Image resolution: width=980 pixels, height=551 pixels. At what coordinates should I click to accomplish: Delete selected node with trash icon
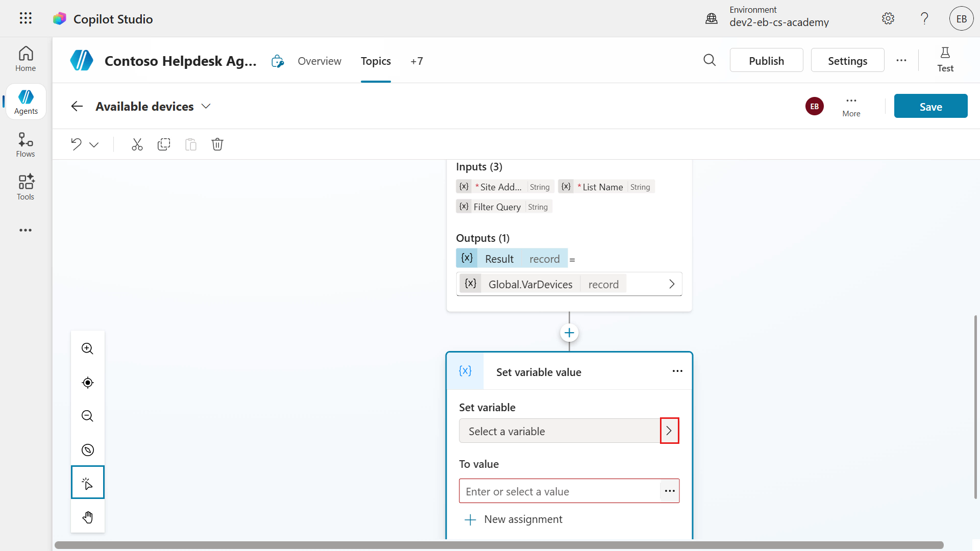pyautogui.click(x=217, y=144)
